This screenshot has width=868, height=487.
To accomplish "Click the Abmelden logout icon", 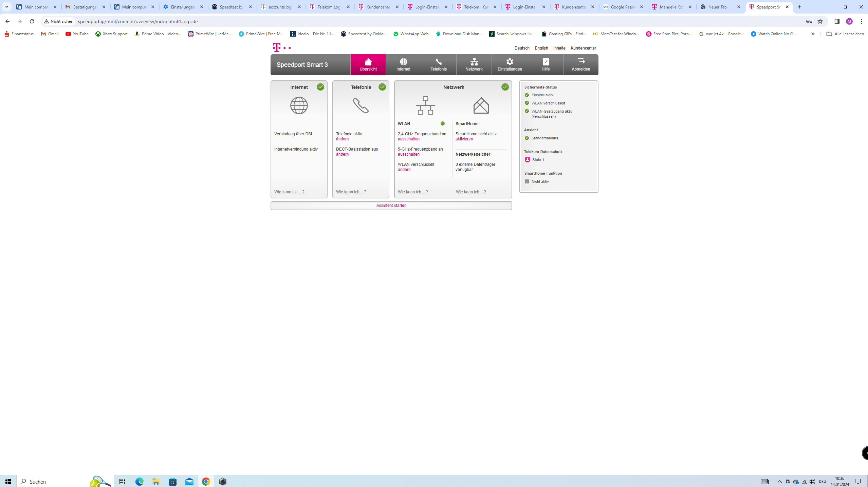I will tap(581, 62).
